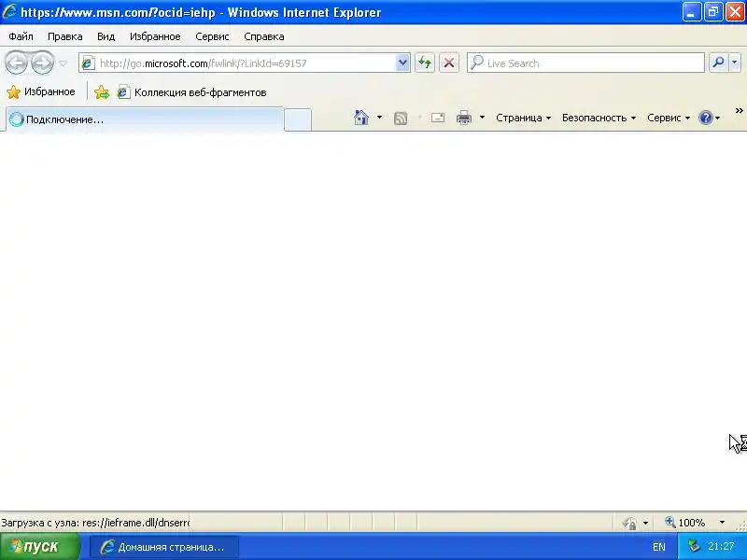Expand the Home button dropdown arrow
Screen dimensions: 747x560
click(380, 118)
